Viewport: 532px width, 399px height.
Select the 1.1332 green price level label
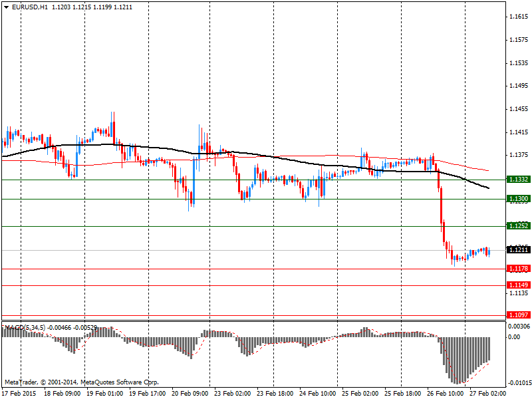[x=518, y=179]
